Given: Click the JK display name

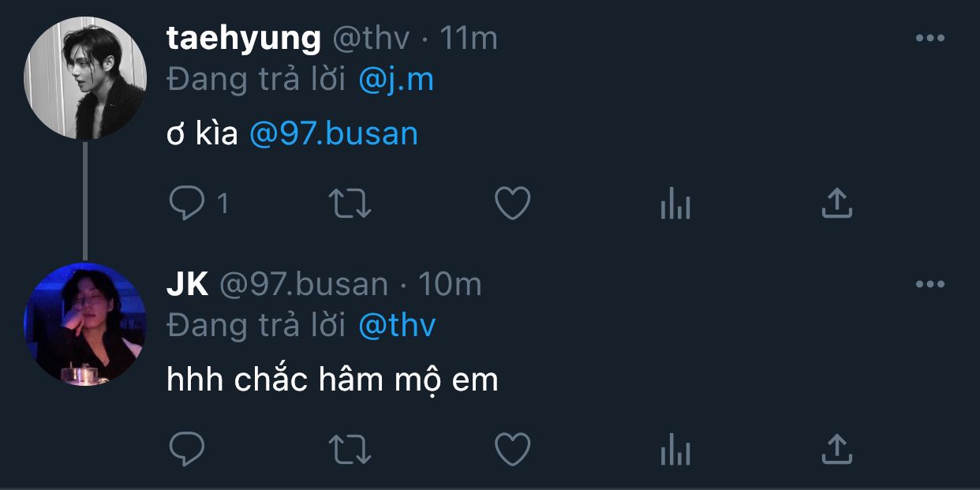Looking at the screenshot, I should coord(187,284).
